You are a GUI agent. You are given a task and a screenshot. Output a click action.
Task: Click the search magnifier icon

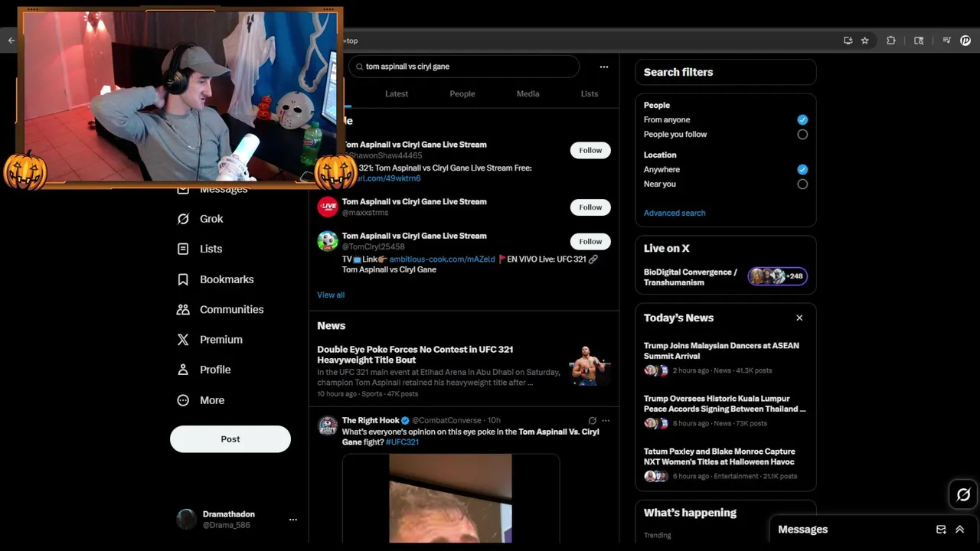358,67
